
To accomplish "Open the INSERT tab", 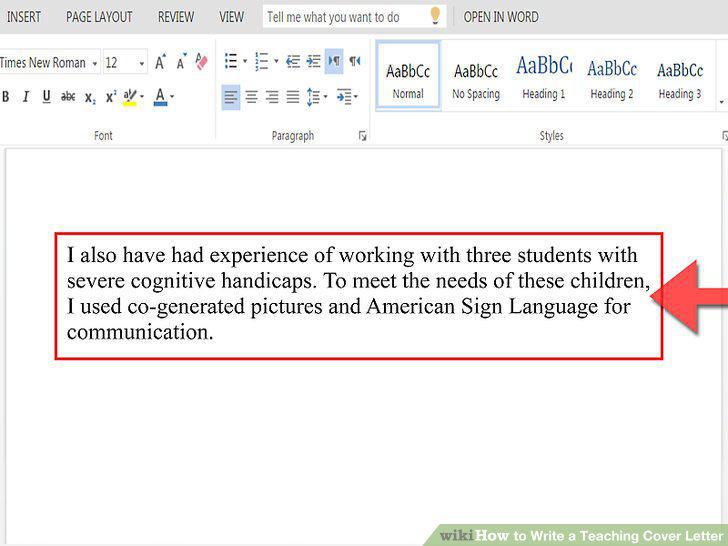I will [24, 17].
